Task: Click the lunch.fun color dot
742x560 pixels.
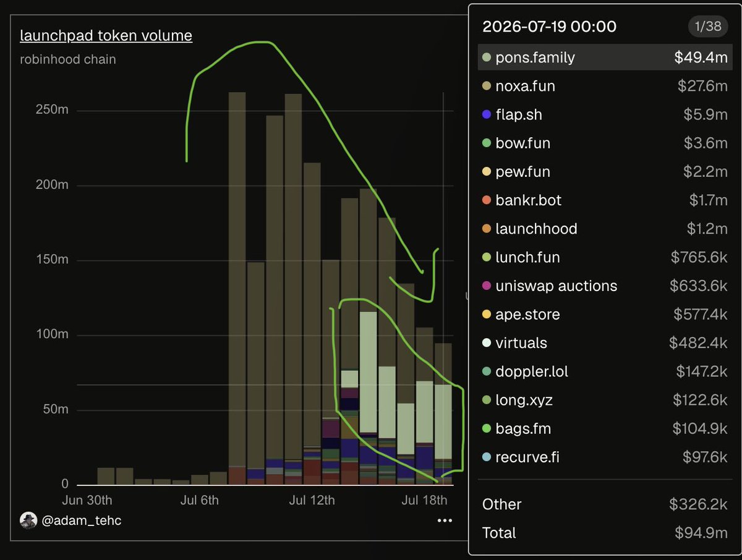Action: (487, 257)
